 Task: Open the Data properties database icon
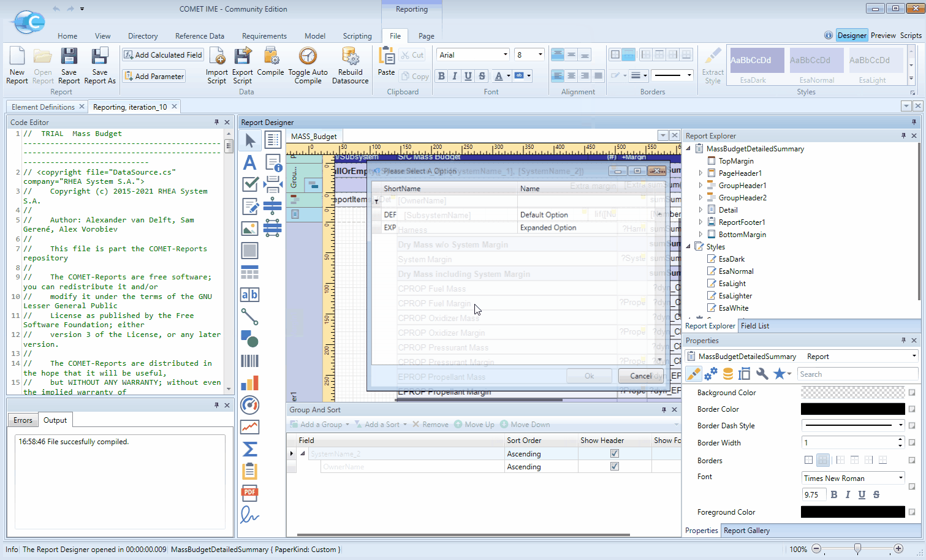point(728,374)
